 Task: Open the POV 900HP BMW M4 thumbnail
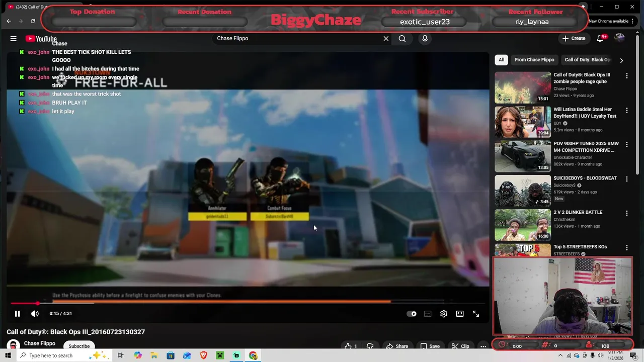coord(523,156)
